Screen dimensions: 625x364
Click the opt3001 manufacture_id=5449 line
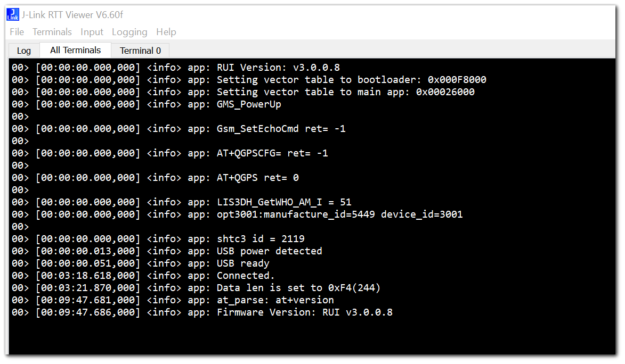(237, 214)
